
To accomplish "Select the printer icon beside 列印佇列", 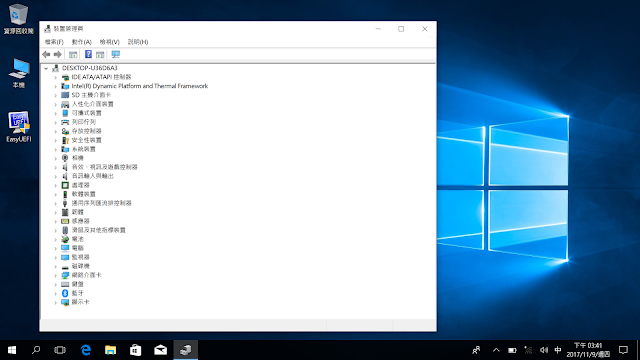I will (65, 122).
